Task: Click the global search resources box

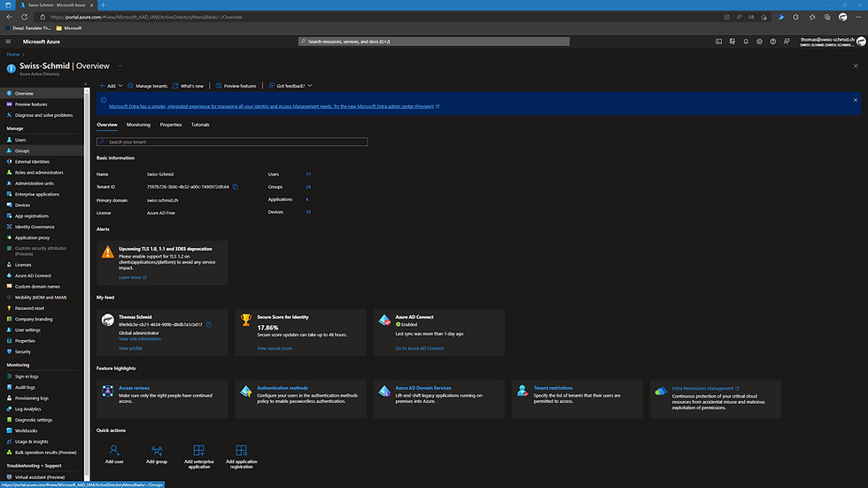Action: [434, 42]
